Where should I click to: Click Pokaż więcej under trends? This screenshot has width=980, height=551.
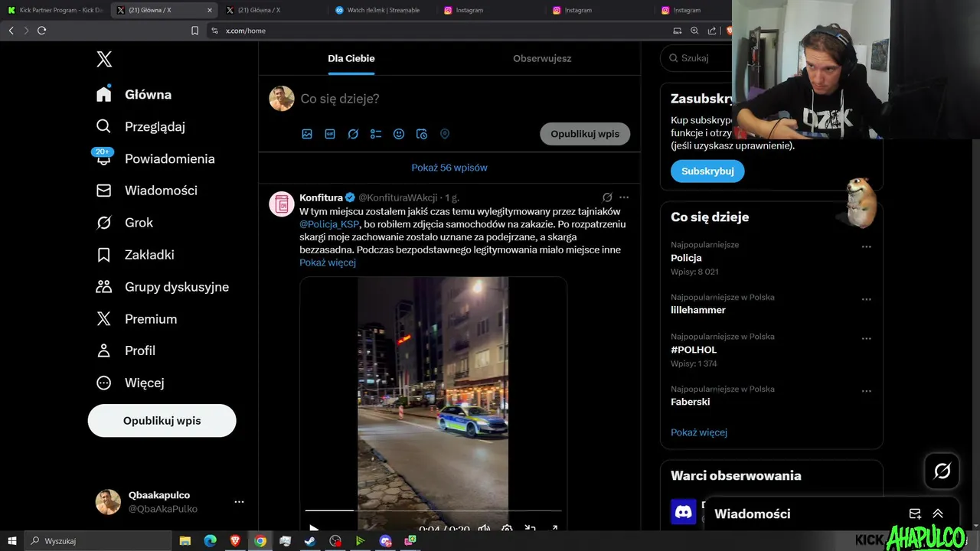point(699,432)
